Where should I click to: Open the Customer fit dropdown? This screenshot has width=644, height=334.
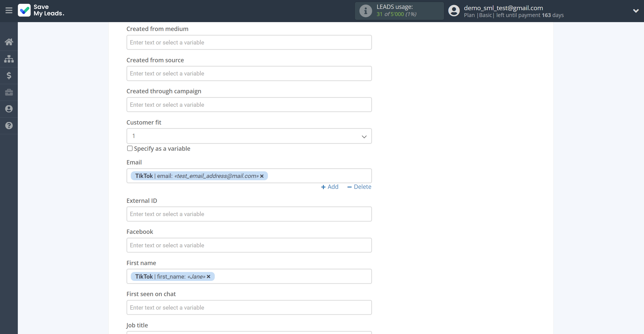click(x=249, y=136)
